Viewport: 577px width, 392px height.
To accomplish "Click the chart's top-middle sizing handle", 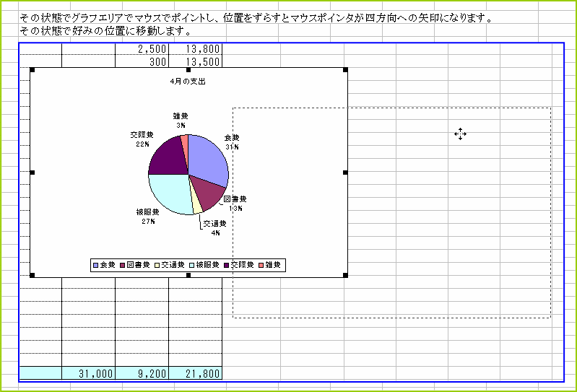I will point(188,70).
